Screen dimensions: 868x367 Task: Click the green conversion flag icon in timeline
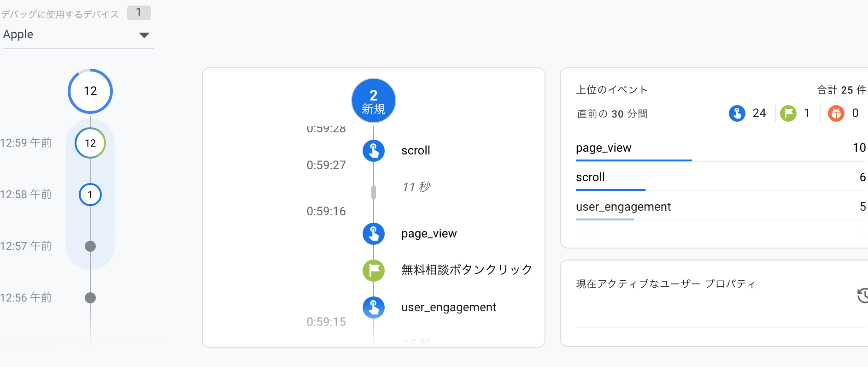tap(373, 270)
